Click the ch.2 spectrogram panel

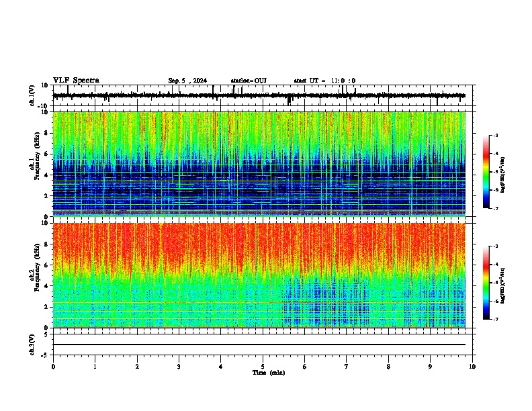259,275
